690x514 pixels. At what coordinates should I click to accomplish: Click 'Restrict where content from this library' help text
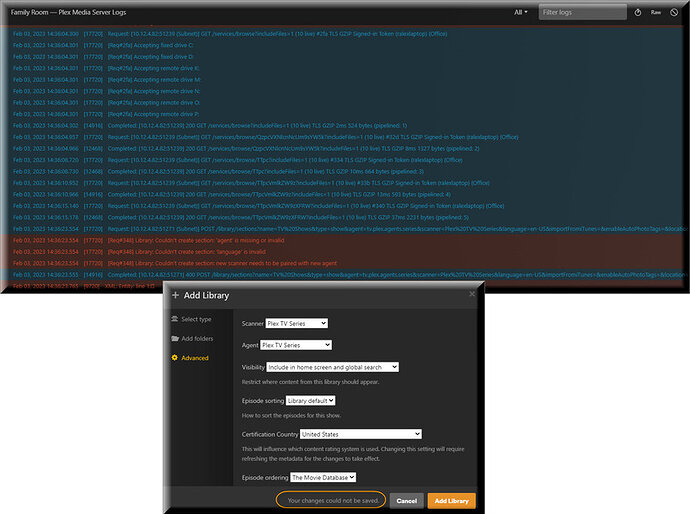310,382
